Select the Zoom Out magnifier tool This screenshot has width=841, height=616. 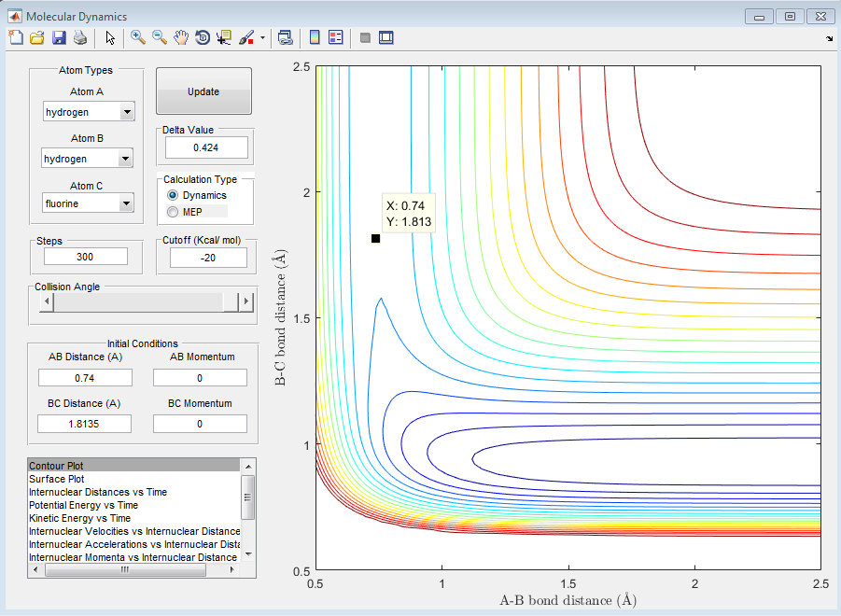pyautogui.click(x=160, y=37)
